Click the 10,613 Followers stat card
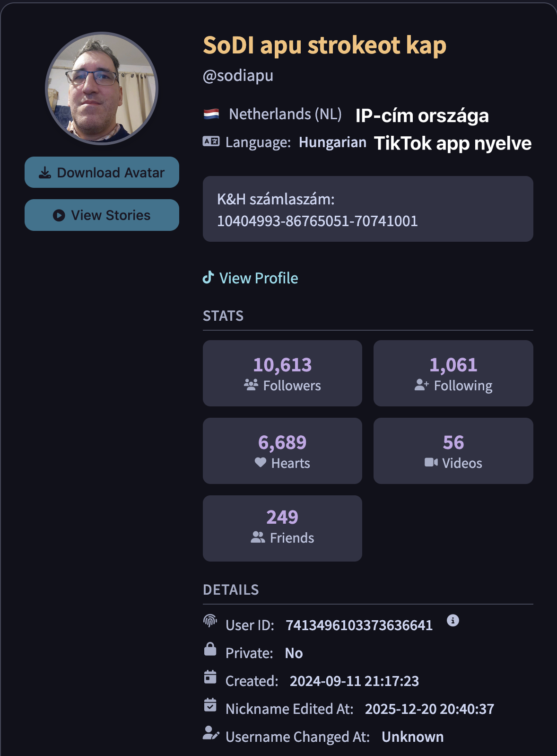The width and height of the screenshot is (557, 756). pyautogui.click(x=282, y=373)
